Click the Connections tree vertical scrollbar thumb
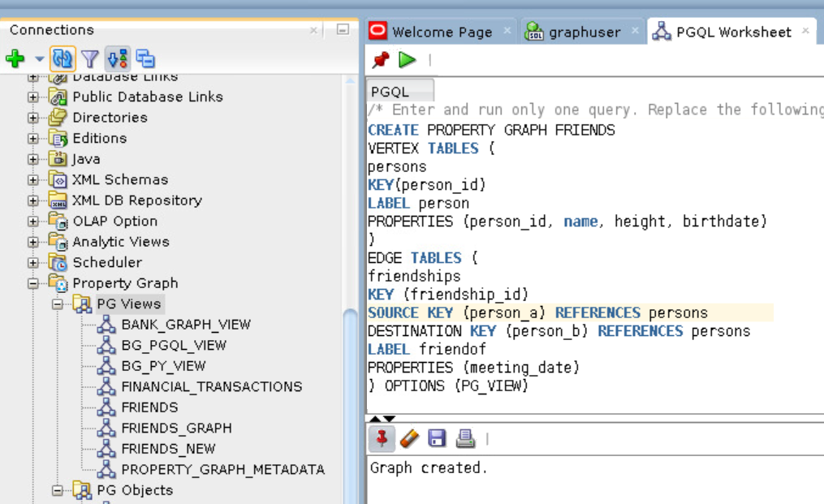 pyautogui.click(x=350, y=405)
